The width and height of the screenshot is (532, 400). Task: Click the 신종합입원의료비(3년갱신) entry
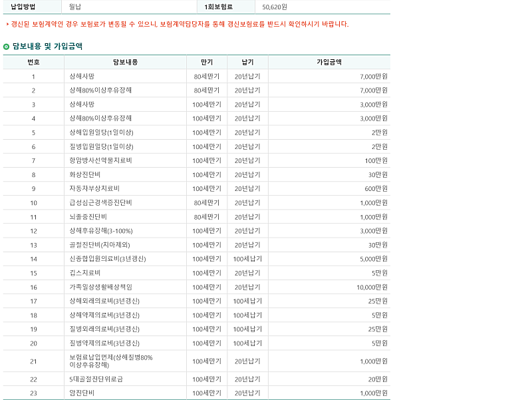[x=107, y=259]
